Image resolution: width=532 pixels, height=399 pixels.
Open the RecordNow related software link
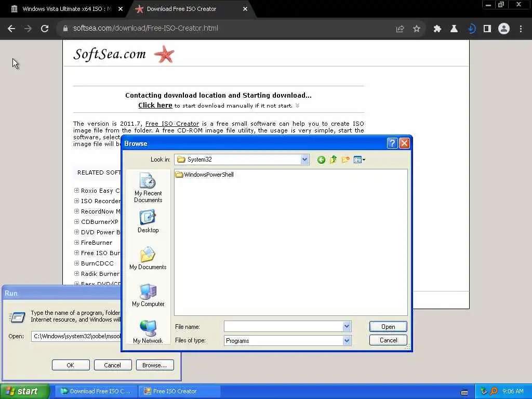click(100, 211)
